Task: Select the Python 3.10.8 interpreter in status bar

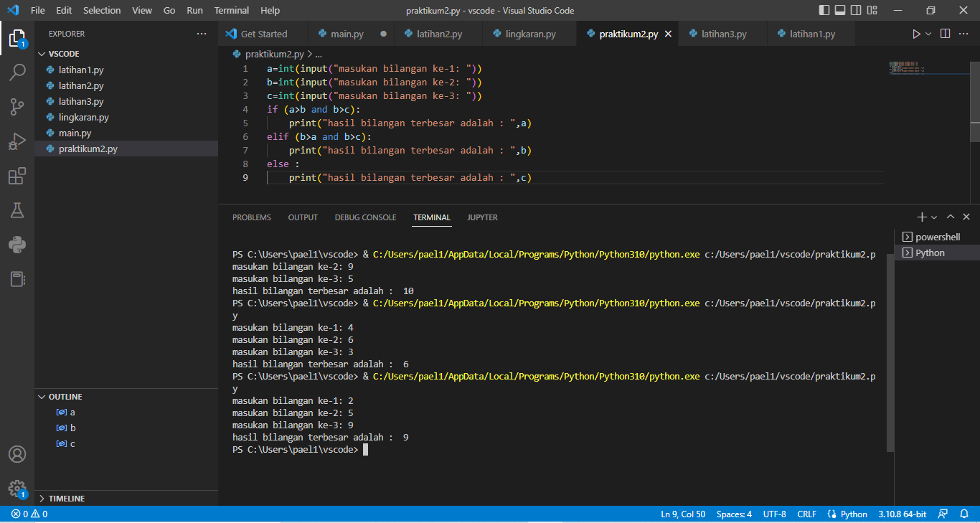Action: [x=902, y=514]
